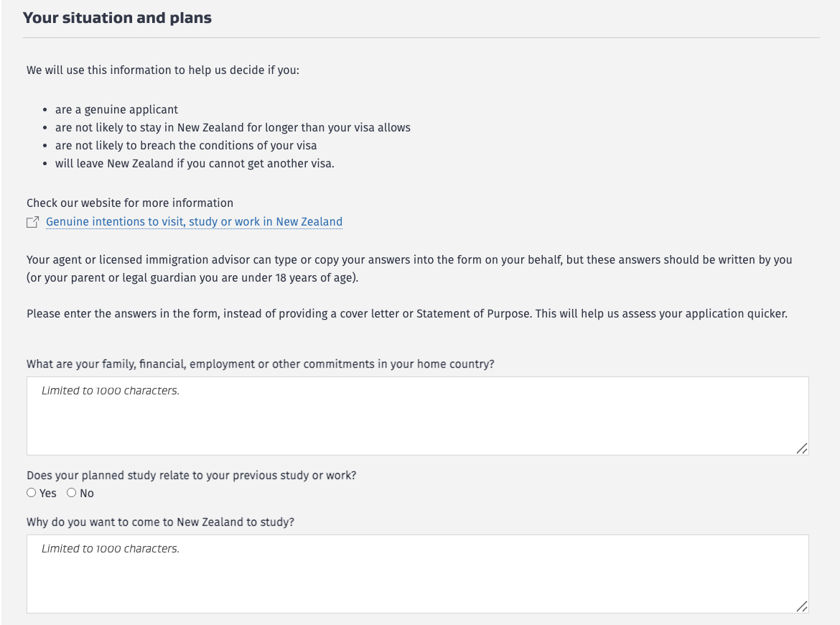Click the planned study relation question label
840x625 pixels.
click(x=191, y=476)
